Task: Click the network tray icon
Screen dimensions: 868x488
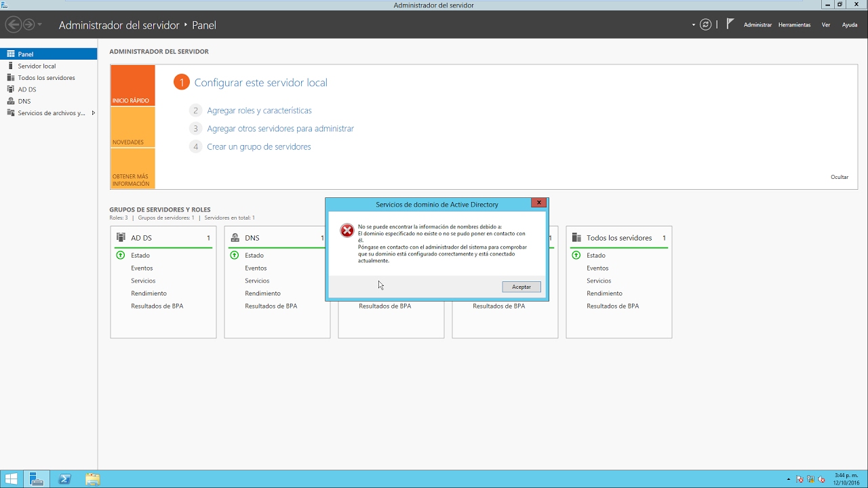Action: (x=812, y=480)
